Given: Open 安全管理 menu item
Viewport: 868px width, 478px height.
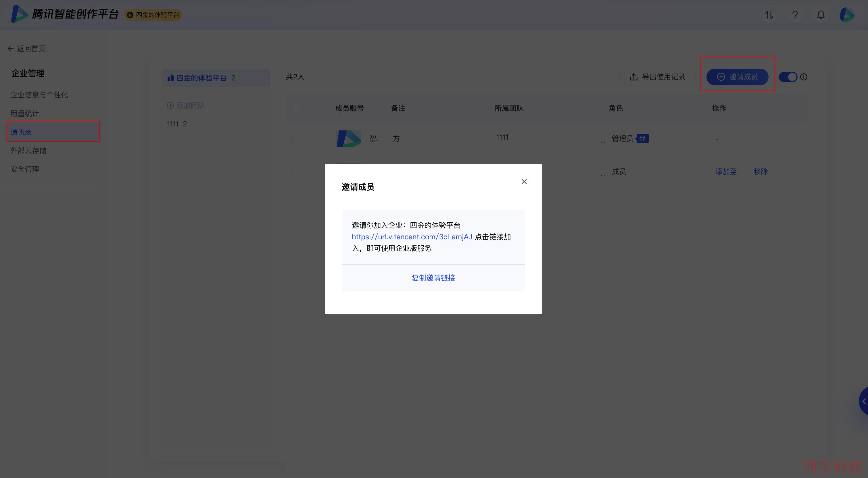Looking at the screenshot, I should click(x=25, y=169).
